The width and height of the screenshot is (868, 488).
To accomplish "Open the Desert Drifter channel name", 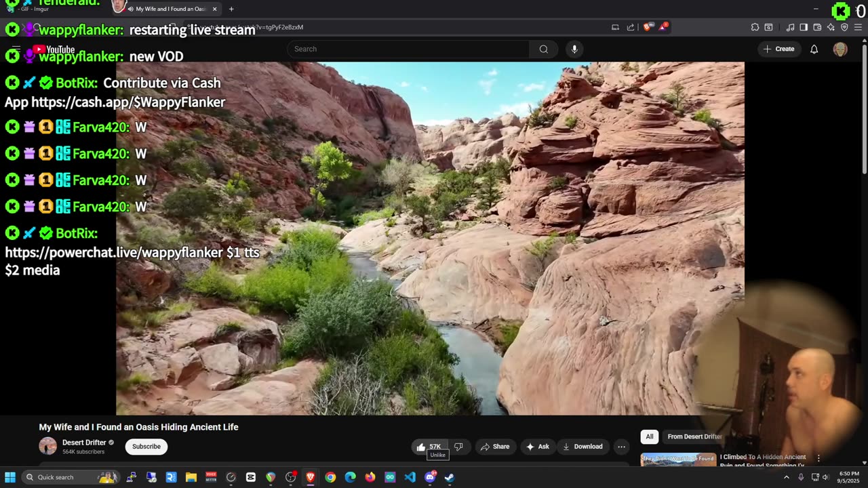I will click(x=84, y=443).
